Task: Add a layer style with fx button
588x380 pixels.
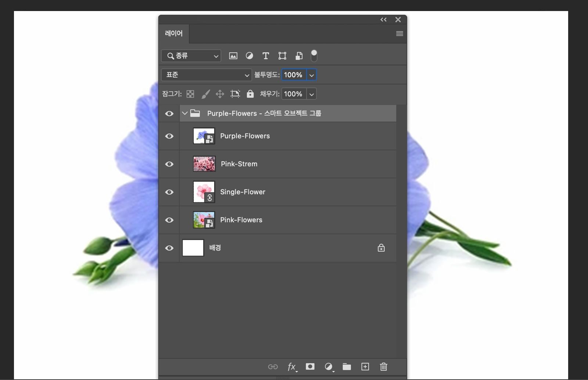Action: pyautogui.click(x=291, y=367)
